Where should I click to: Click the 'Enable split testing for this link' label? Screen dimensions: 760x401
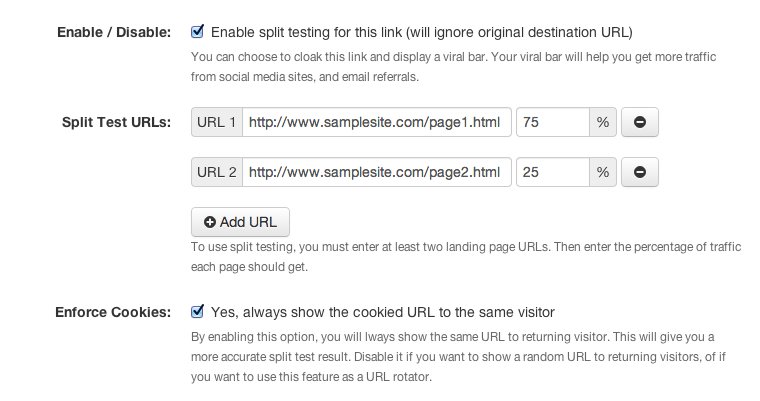tap(422, 32)
